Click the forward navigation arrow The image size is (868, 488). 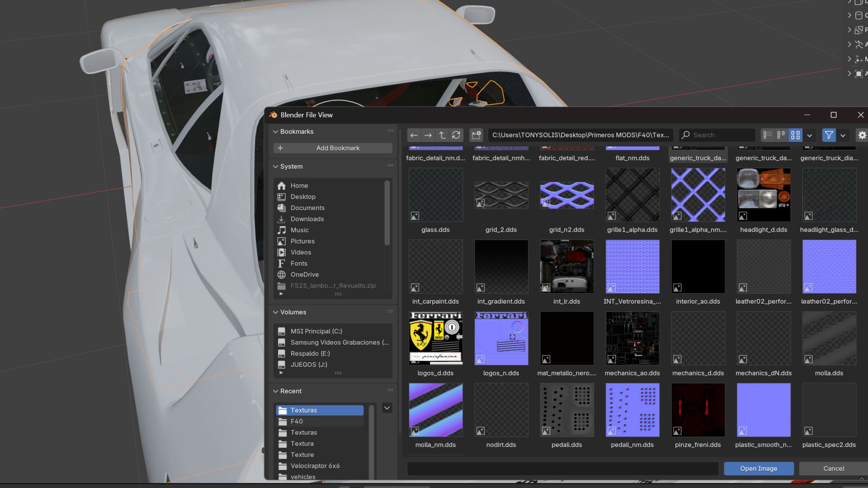tap(428, 135)
